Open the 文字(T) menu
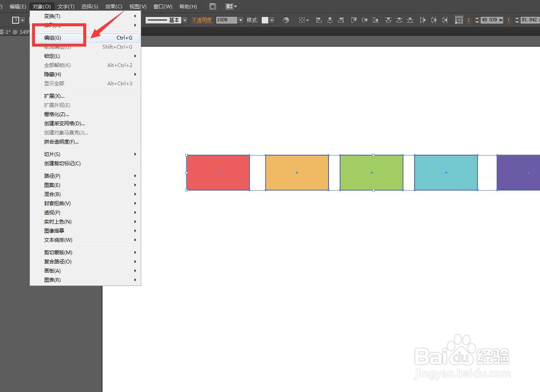 [x=66, y=7]
